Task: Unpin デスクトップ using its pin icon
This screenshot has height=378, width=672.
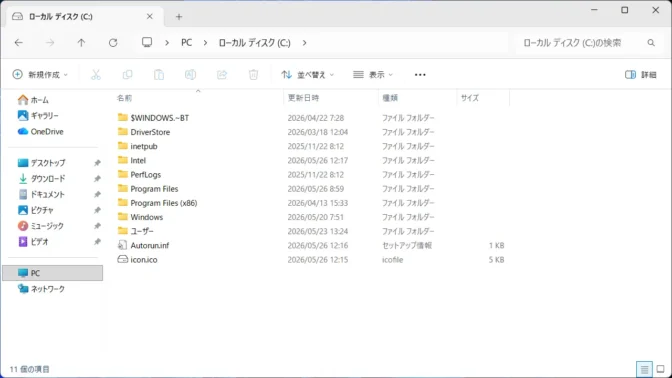Action: [x=97, y=163]
